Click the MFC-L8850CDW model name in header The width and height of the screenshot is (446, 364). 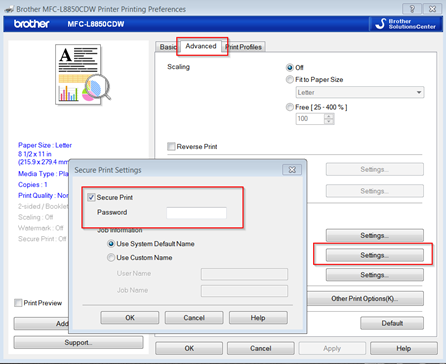[96, 24]
